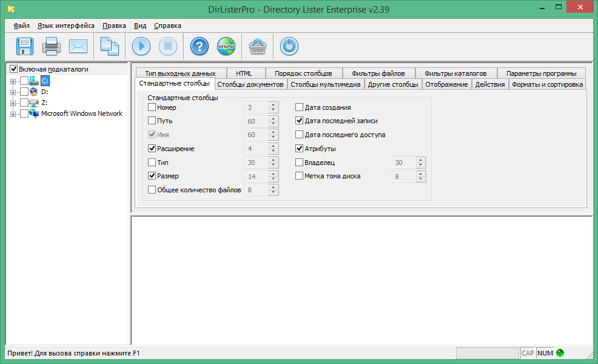Click the Stop toolbar button
Image resolution: width=598 pixels, height=364 pixels.
click(168, 46)
